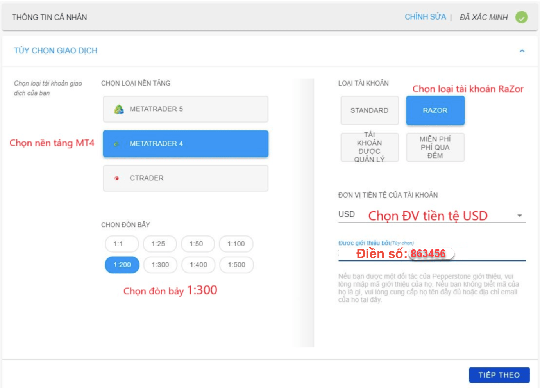The image size is (540, 392).
Task: Collapse the Tùy Chọn Giao Dịch section
Action: [x=522, y=51]
